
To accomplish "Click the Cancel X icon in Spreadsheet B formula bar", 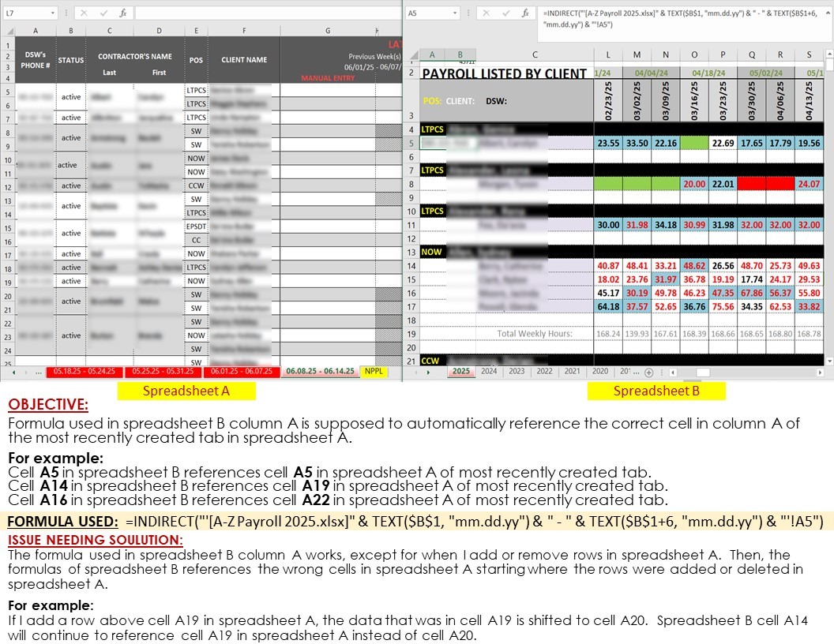I will (486, 13).
